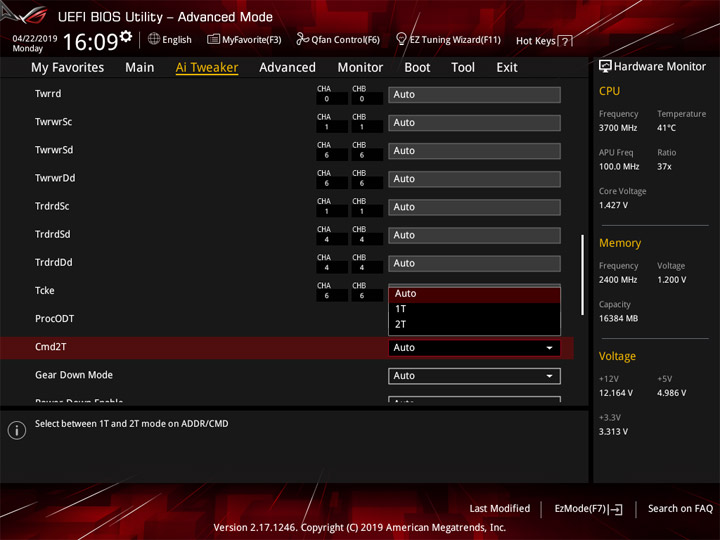Launch EZ Tuning Wizard lightbulb icon

(401, 39)
